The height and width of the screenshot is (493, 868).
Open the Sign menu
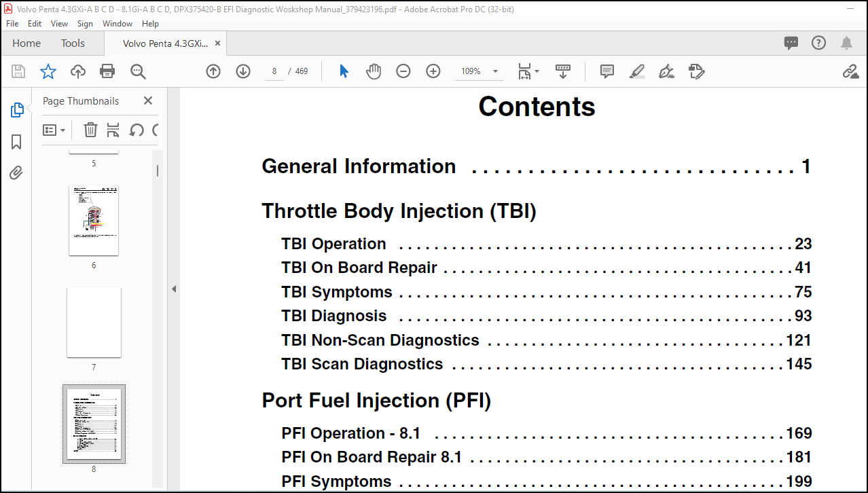click(x=85, y=23)
